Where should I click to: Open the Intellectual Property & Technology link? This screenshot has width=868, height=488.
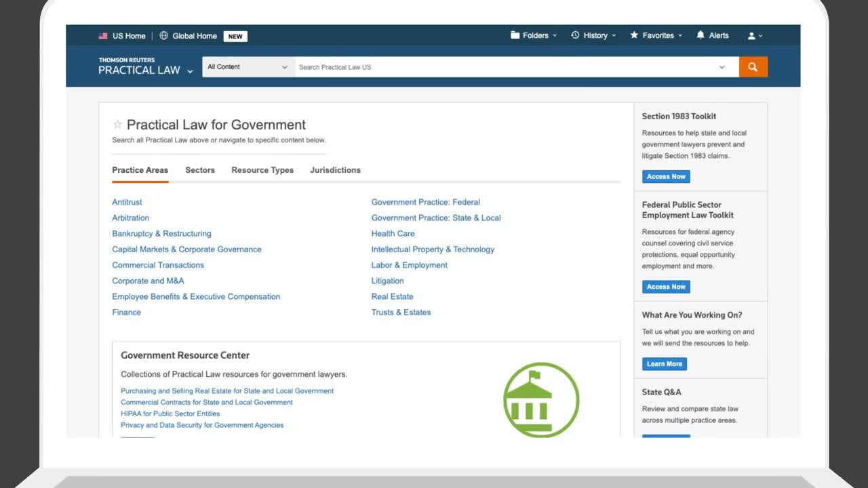click(433, 249)
